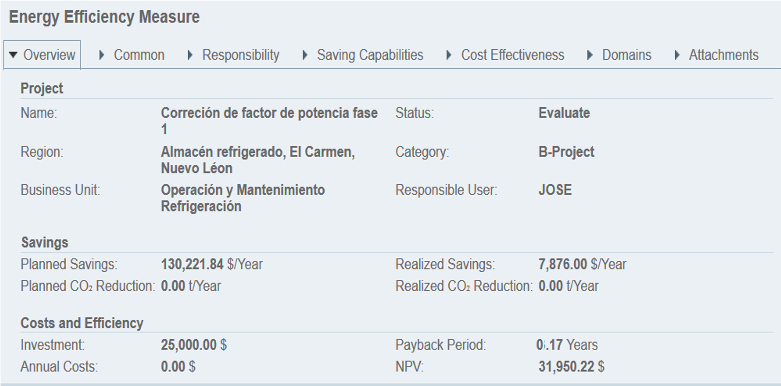Expand the Common section arrow
The width and height of the screenshot is (781, 386).
click(102, 55)
